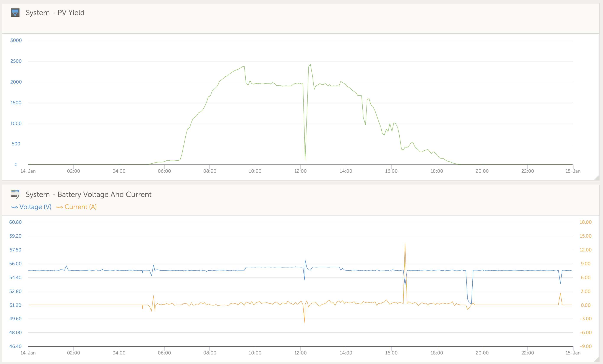Click the 06:00 tick label under PV Yield chart

coord(164,171)
